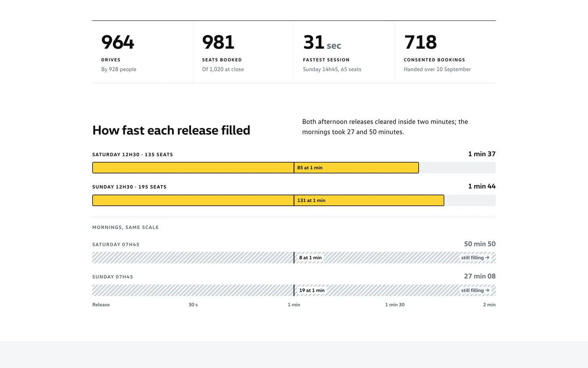588x368 pixels.
Task: Click the 'Release' axis label
Action: click(x=101, y=305)
